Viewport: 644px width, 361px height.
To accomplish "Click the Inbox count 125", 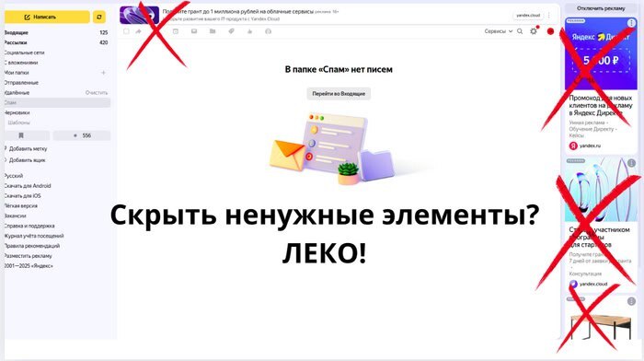I will click(103, 32).
